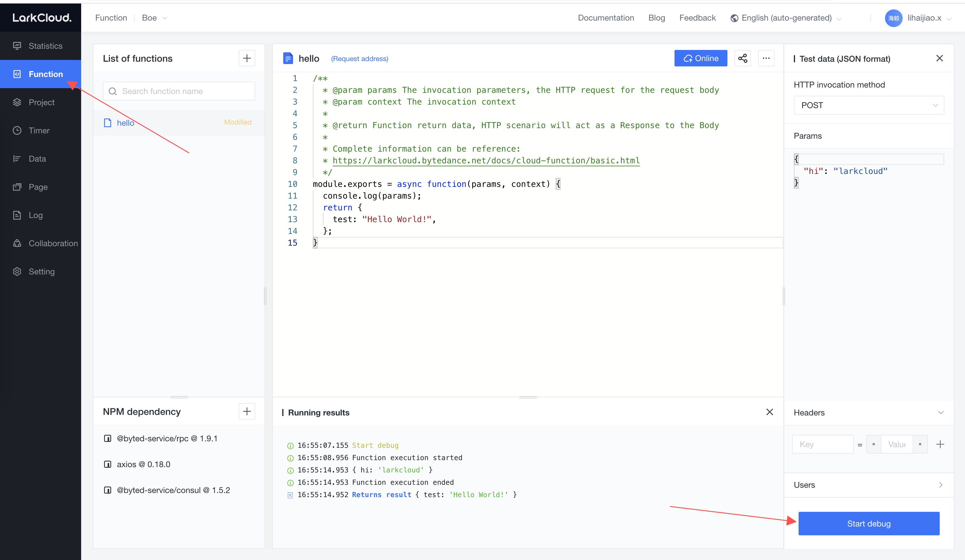Click the Function breadcrumb link

pyautogui.click(x=111, y=18)
